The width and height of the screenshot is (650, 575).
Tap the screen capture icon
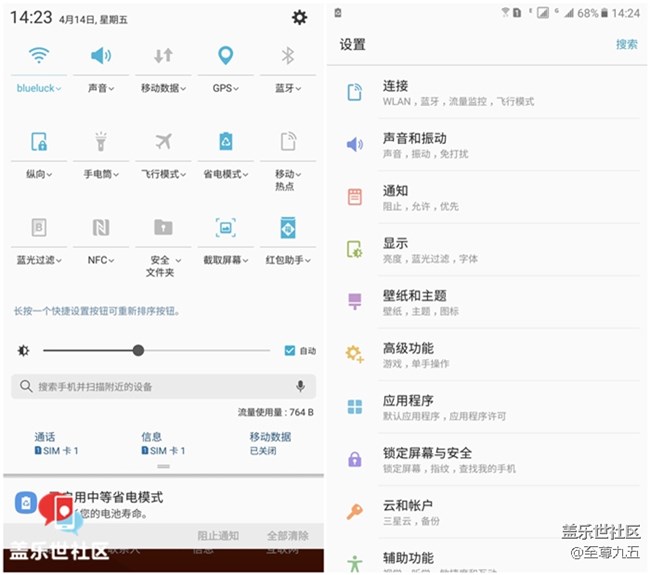(x=226, y=227)
